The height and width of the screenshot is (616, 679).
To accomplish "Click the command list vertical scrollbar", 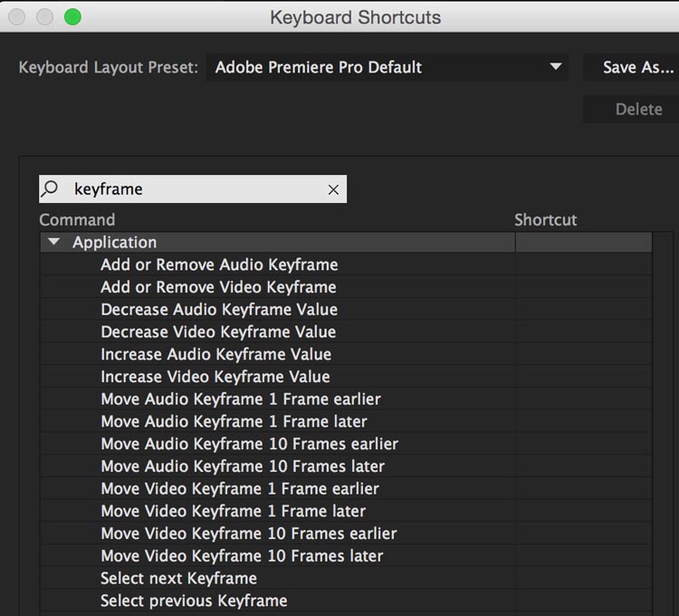I will tap(663, 424).
